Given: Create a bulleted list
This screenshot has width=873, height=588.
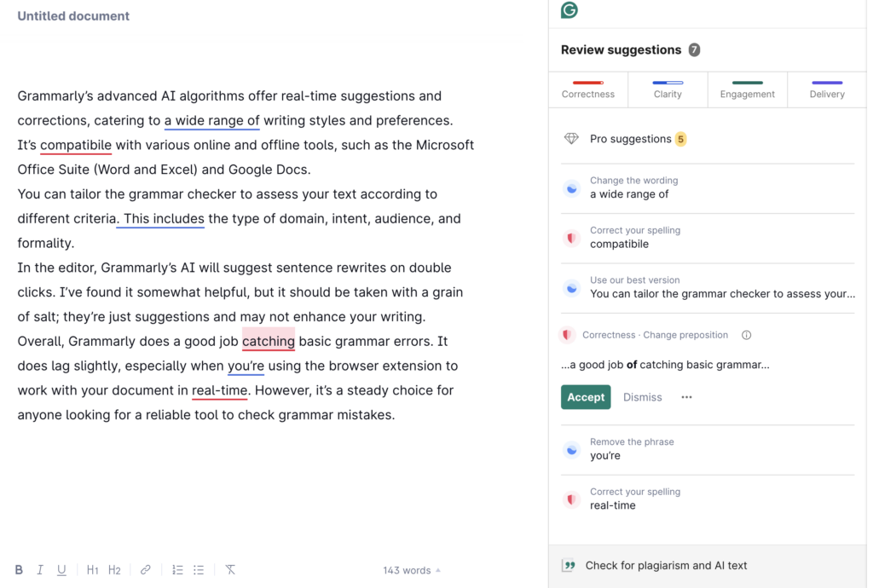Looking at the screenshot, I should point(199,570).
